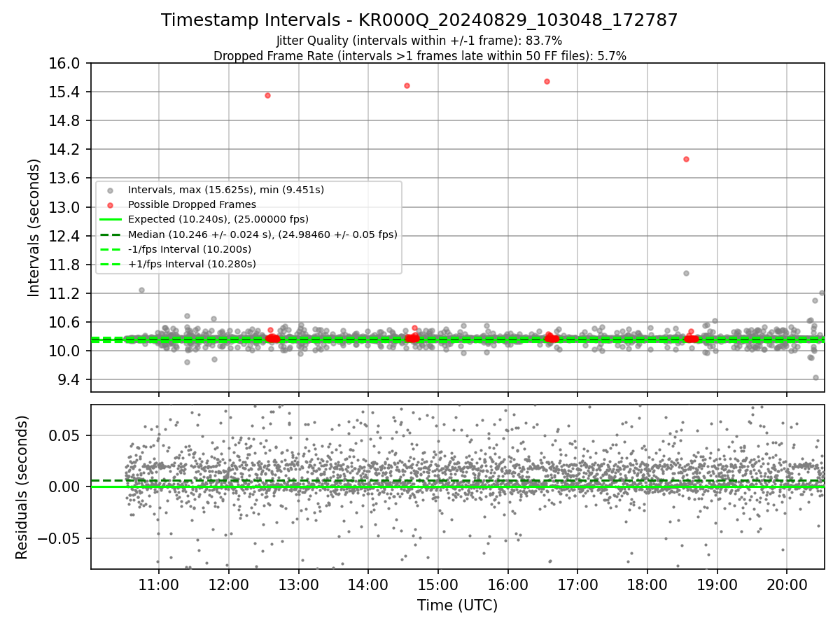Click the legend entry '-1/fps Interval (10.200s)'
Viewport: 840px width, 630px height.
[190, 249]
